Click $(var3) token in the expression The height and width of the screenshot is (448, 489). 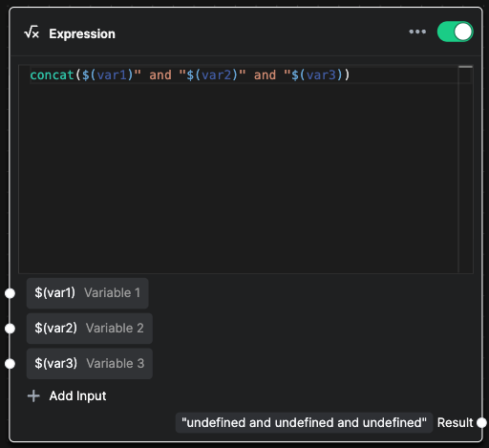[x=317, y=75]
